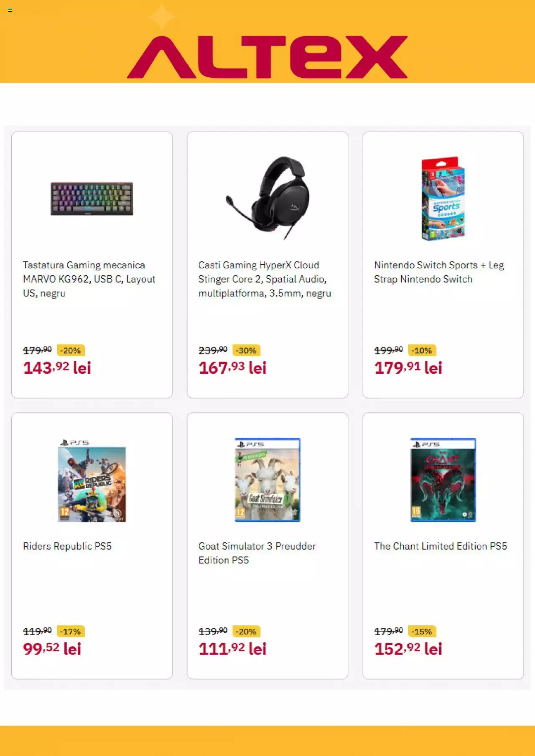This screenshot has width=535, height=756.
Task: Click the -17% discount badge
Action: [x=70, y=632]
